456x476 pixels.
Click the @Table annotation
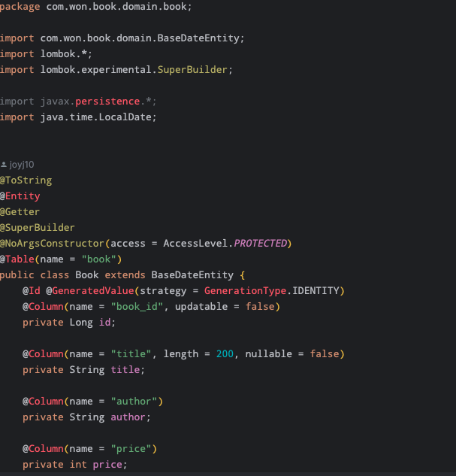[x=17, y=259]
